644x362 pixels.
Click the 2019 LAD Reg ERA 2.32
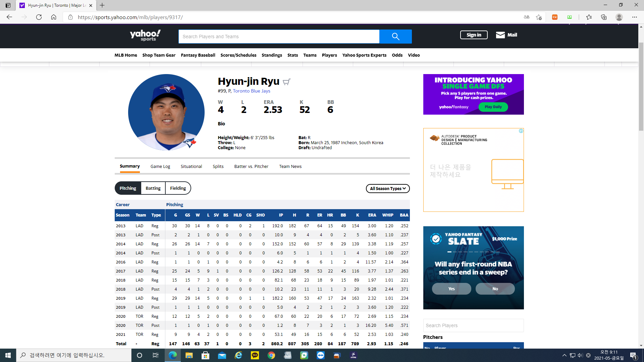(372, 298)
